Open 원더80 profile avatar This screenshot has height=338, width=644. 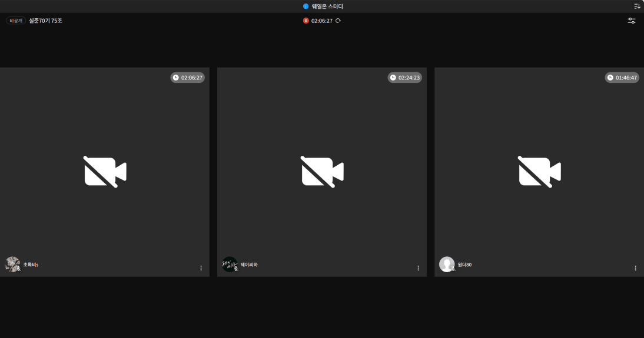point(447,265)
